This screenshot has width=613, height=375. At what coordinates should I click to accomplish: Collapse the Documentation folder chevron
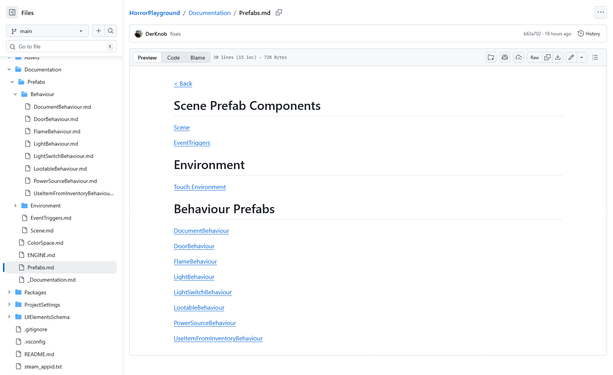click(9, 70)
